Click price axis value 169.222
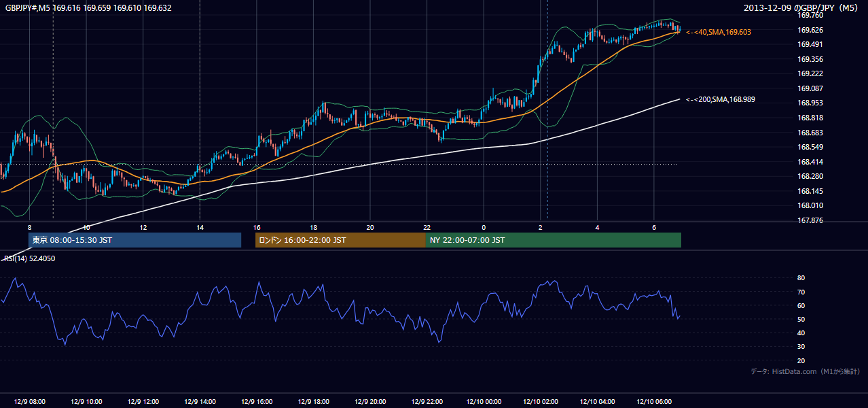This screenshot has width=868, height=408. [x=810, y=73]
